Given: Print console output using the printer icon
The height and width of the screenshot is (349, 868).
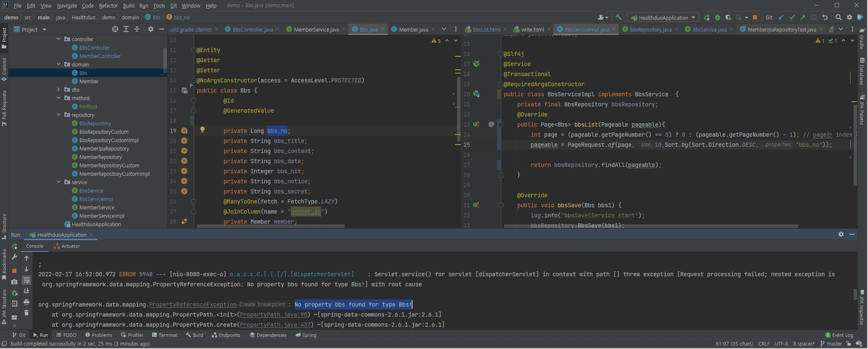Looking at the screenshot, I should [x=26, y=302].
